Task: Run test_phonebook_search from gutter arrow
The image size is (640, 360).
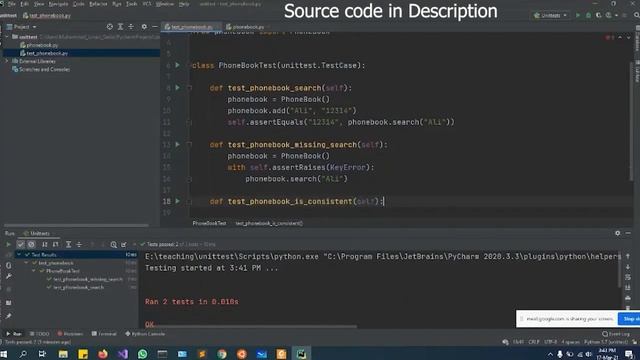Action: click(178, 87)
